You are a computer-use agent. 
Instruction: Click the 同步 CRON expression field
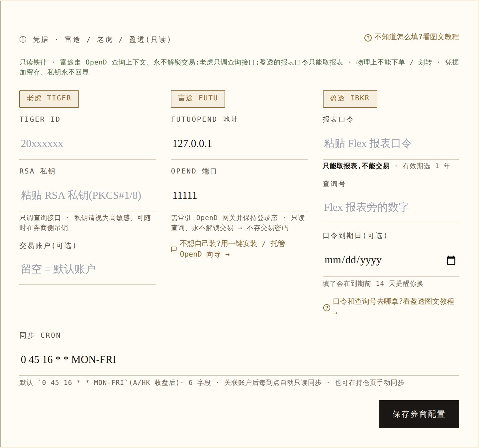(x=239, y=360)
